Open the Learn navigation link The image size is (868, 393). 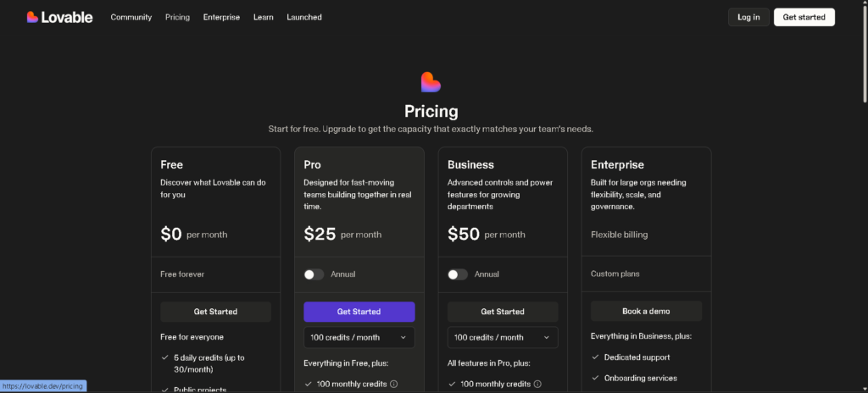[263, 17]
